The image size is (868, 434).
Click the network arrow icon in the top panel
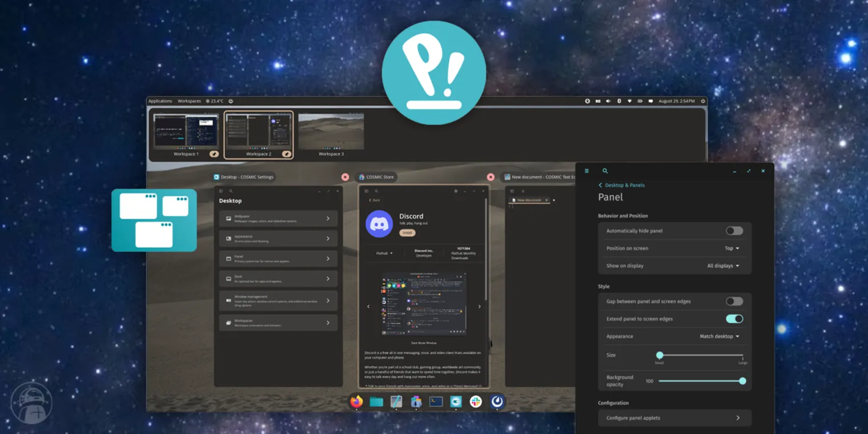coord(629,101)
